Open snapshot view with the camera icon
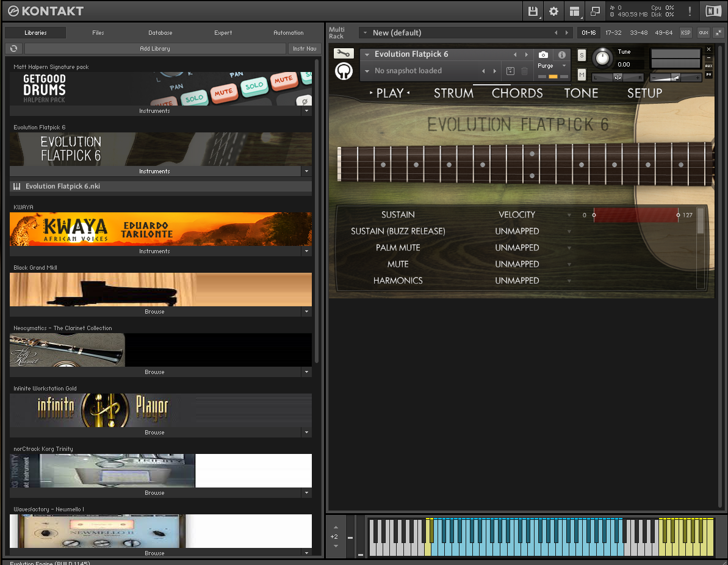The height and width of the screenshot is (565, 728). pos(543,55)
